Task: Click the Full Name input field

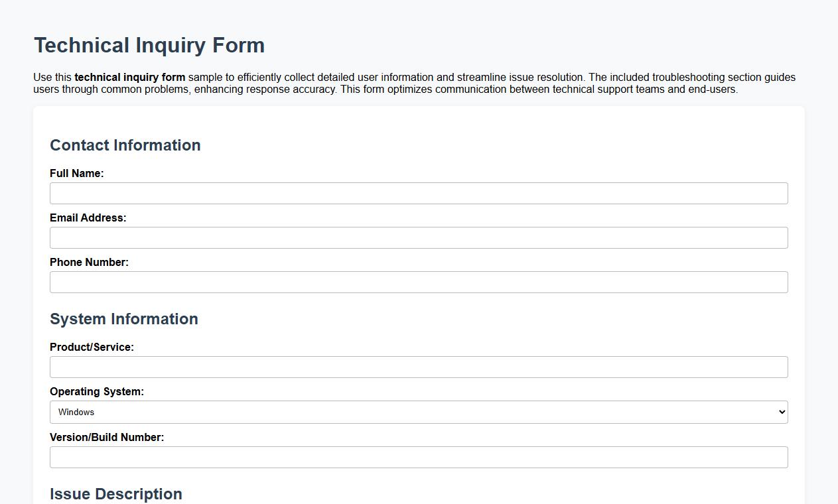Action: click(419, 193)
